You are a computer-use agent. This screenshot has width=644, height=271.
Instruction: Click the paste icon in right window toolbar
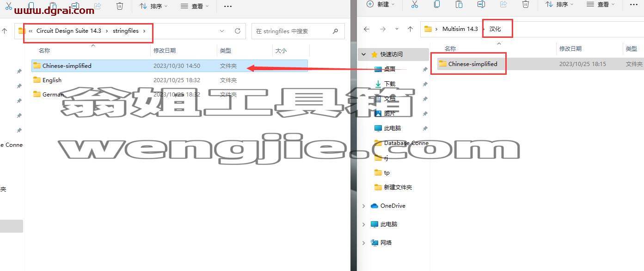(459, 4)
